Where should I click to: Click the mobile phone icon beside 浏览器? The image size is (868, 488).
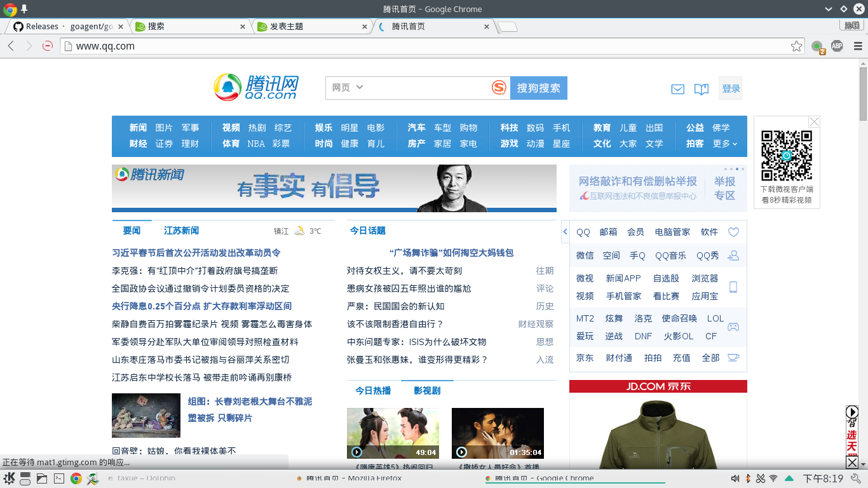click(x=733, y=287)
